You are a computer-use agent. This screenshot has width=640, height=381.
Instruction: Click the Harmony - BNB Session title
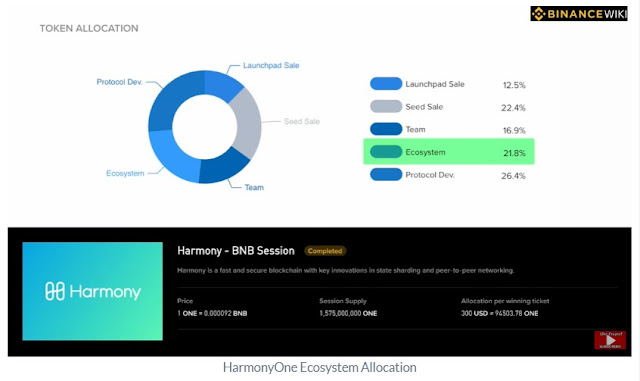(x=236, y=251)
